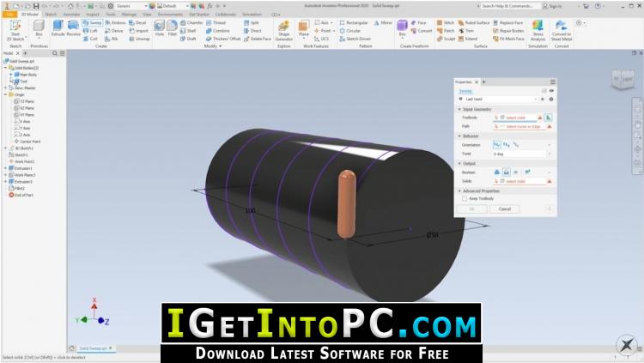Viewport: 644px width, 363px height.
Task: Select the Loft tool
Action: 90,31
